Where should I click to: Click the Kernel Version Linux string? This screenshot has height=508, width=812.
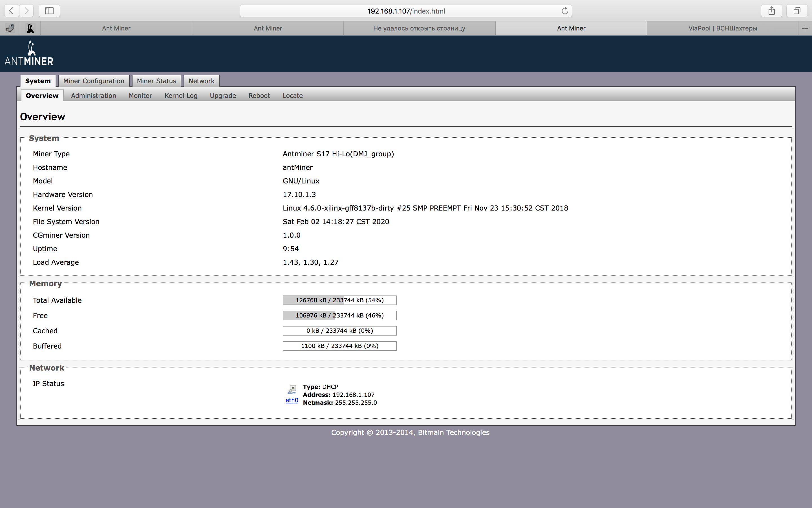click(x=425, y=208)
